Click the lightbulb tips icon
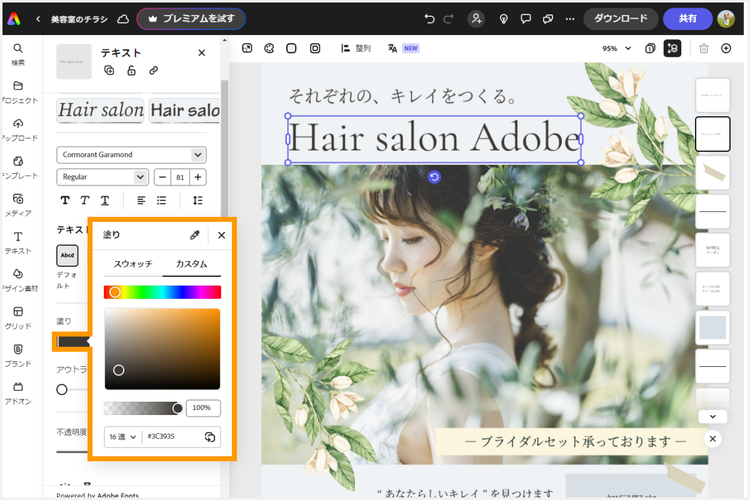This screenshot has width=750, height=500. [503, 19]
